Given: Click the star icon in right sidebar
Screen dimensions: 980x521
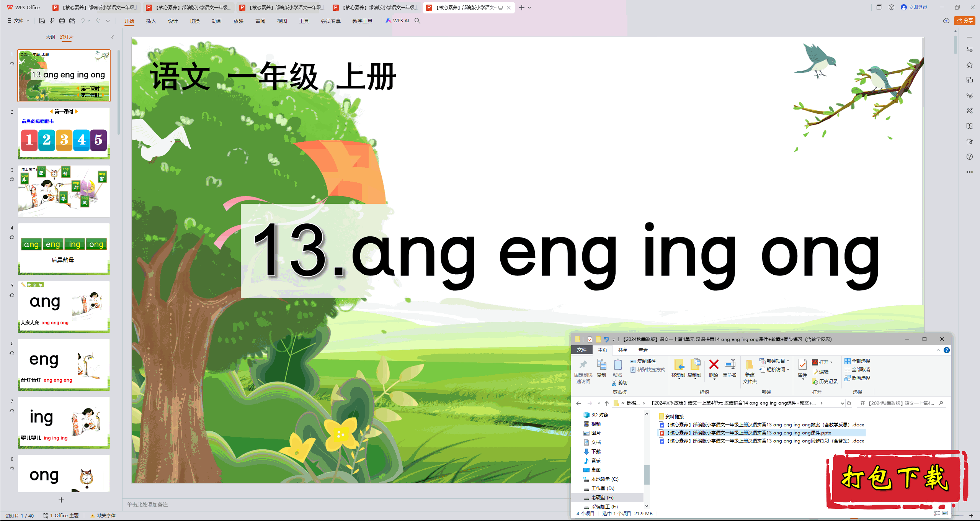Looking at the screenshot, I should 970,65.
